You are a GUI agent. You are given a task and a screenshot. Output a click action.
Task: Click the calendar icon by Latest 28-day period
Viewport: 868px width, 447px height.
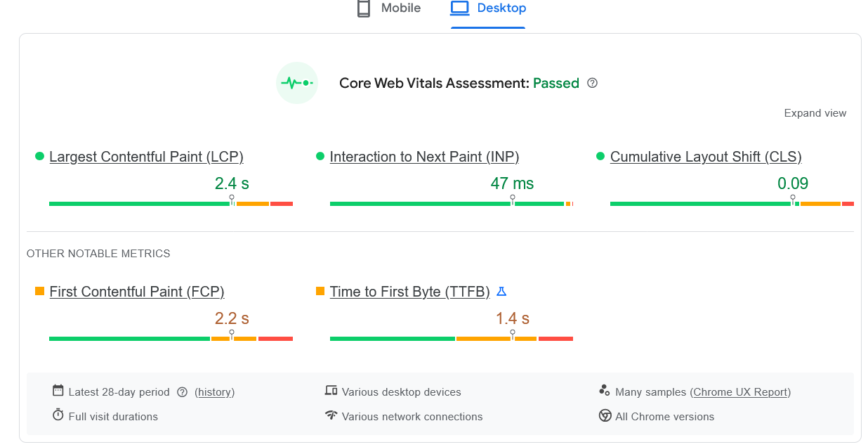[58, 391]
